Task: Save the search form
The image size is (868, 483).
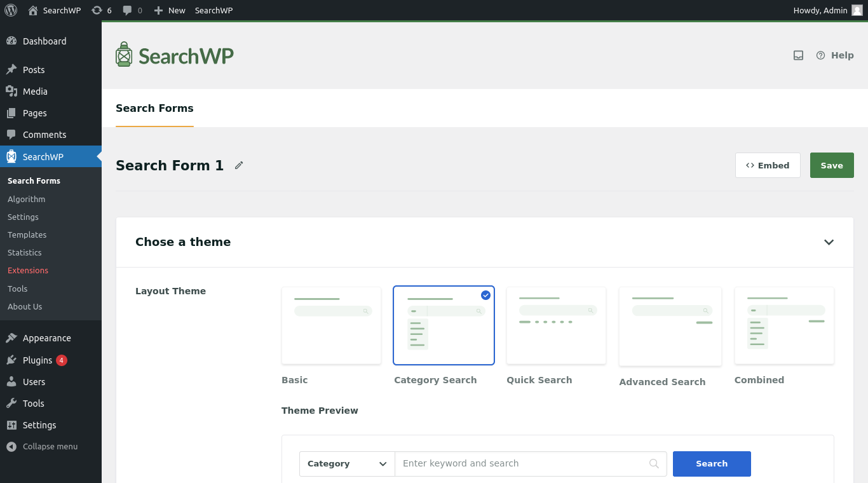Action: point(832,165)
